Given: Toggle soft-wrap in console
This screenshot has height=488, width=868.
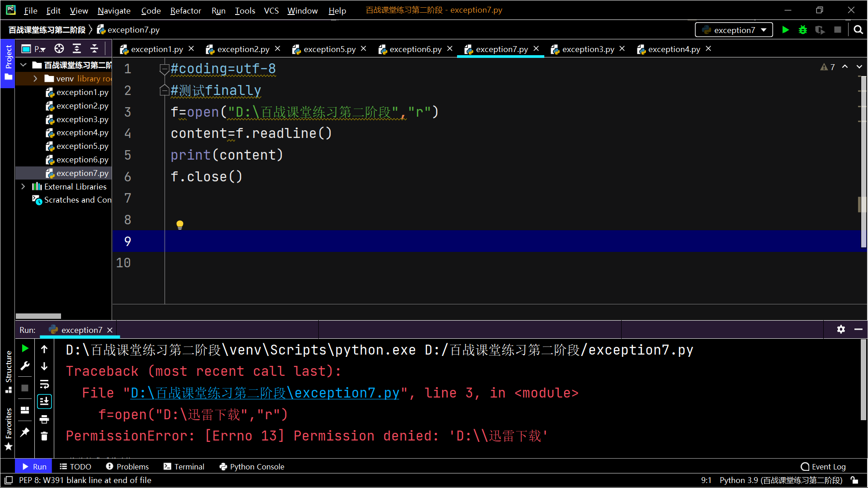Looking at the screenshot, I should pos(44,384).
